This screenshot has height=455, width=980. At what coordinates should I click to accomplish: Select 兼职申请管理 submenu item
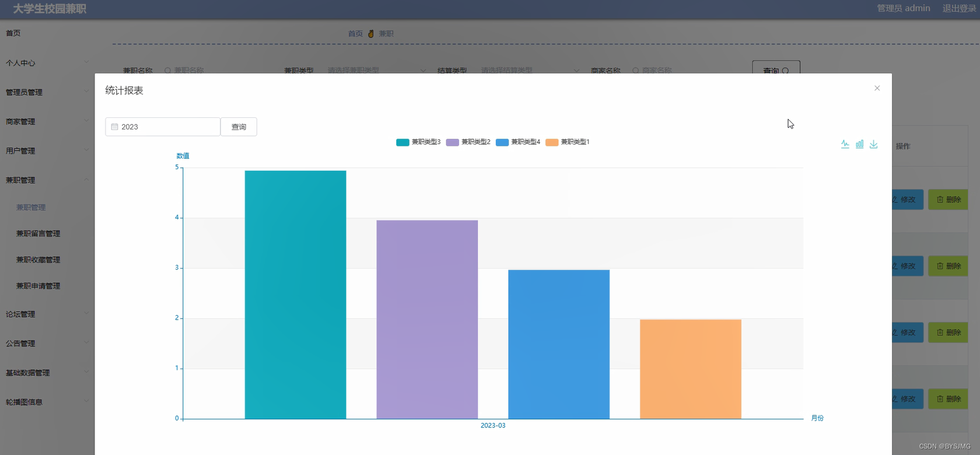[x=38, y=286]
